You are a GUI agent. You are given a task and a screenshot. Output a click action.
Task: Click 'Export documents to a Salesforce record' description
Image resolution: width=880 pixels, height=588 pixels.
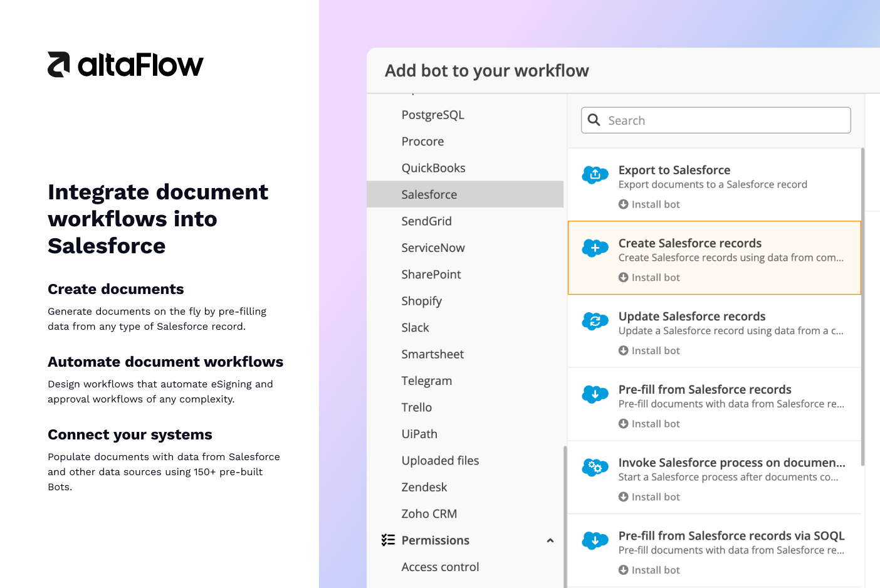coord(713,184)
